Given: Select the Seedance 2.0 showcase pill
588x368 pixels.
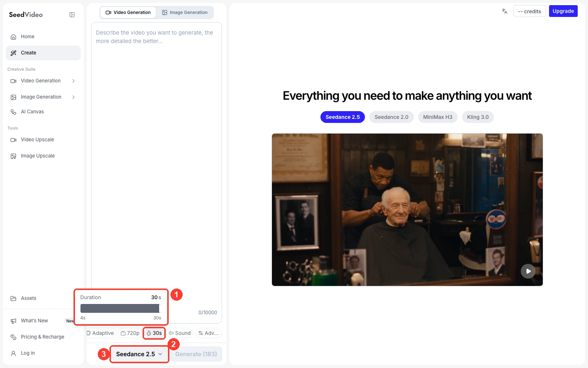Looking at the screenshot, I should [x=391, y=117].
